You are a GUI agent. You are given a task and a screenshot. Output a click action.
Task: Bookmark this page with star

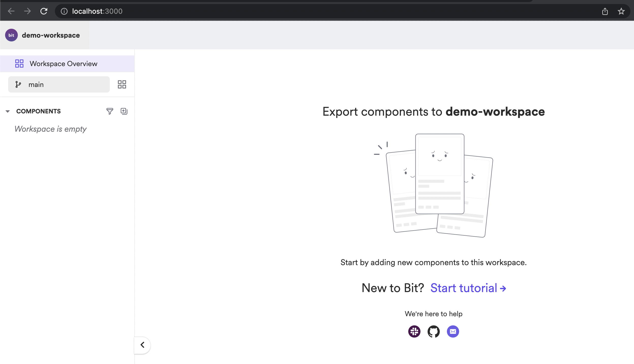(x=621, y=11)
